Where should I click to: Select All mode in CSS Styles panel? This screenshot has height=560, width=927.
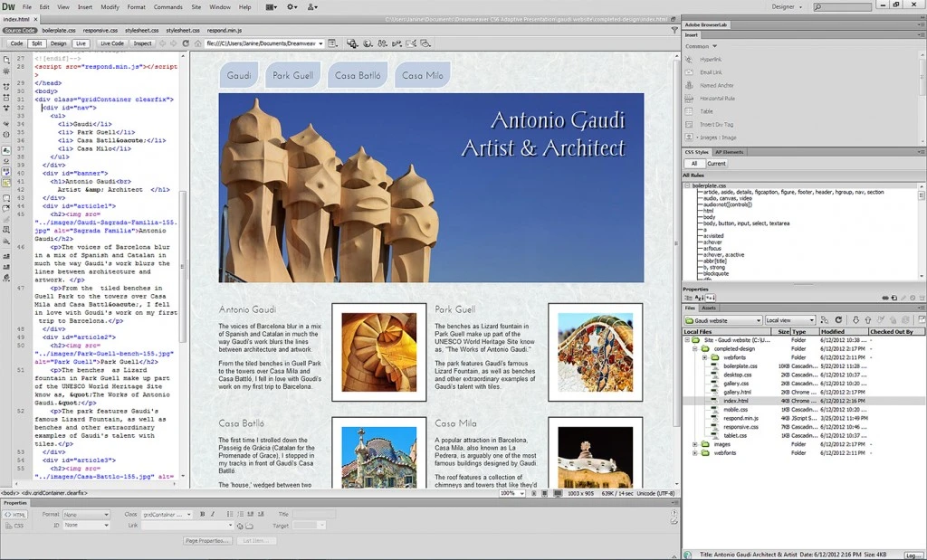[x=694, y=164]
